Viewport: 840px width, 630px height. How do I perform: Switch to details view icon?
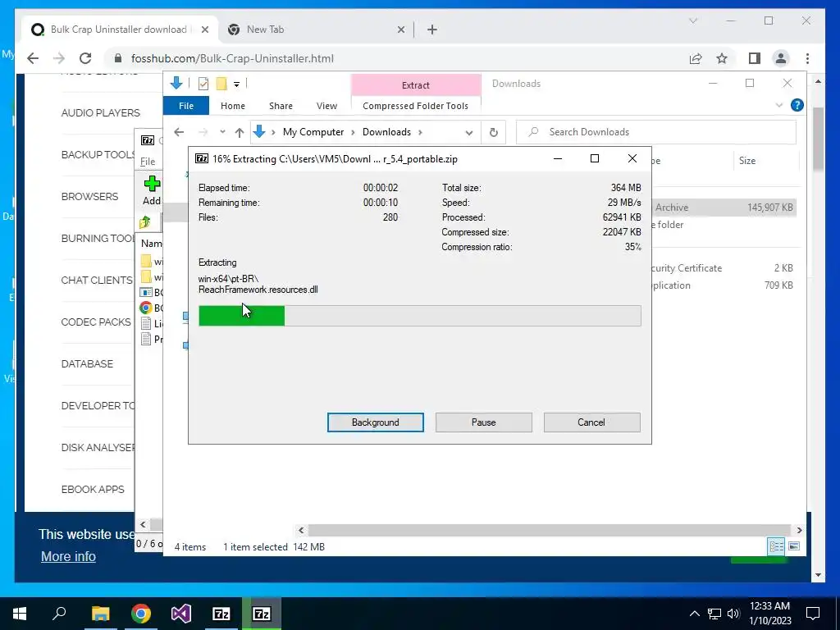[x=776, y=546]
